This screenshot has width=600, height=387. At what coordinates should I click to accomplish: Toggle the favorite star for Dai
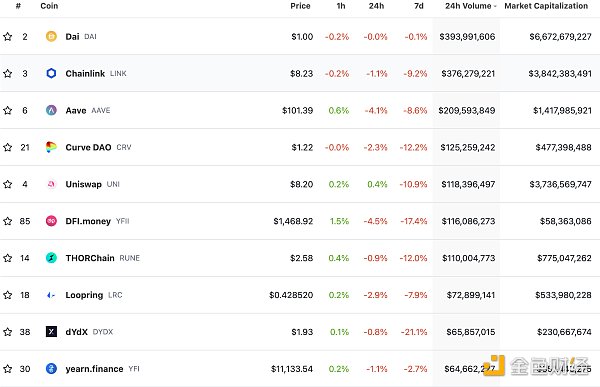8,36
